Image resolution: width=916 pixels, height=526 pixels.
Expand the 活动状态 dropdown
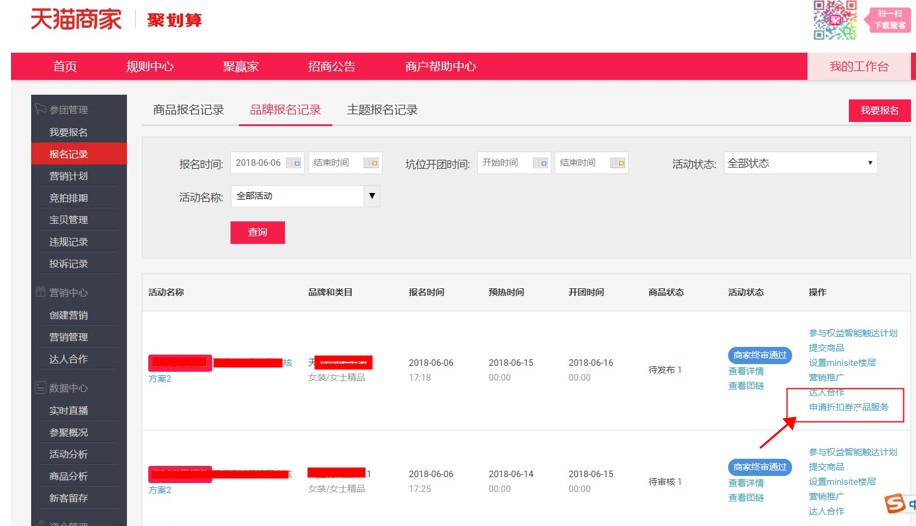tap(799, 163)
